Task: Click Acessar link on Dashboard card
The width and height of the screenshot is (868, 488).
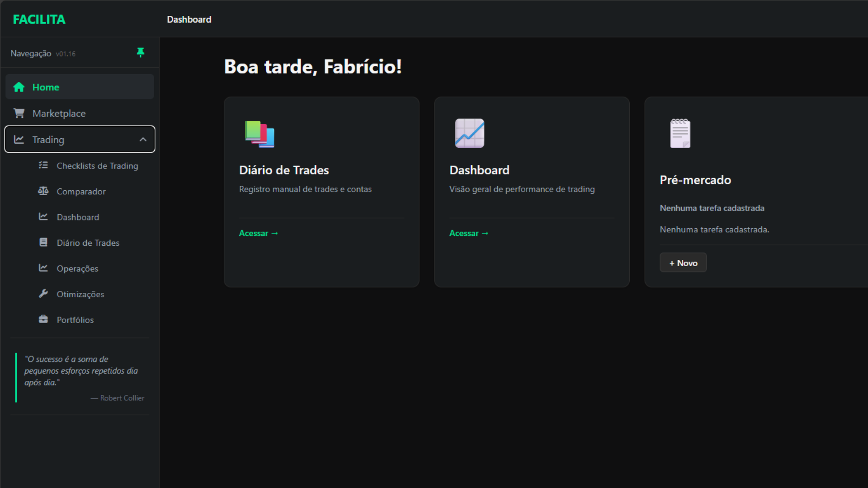Action: click(x=468, y=233)
